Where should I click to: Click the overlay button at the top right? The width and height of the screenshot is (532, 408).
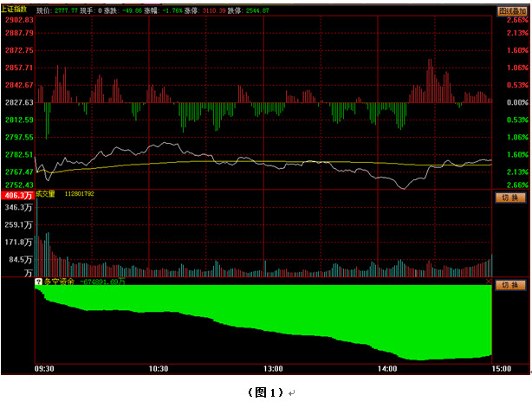coord(509,10)
